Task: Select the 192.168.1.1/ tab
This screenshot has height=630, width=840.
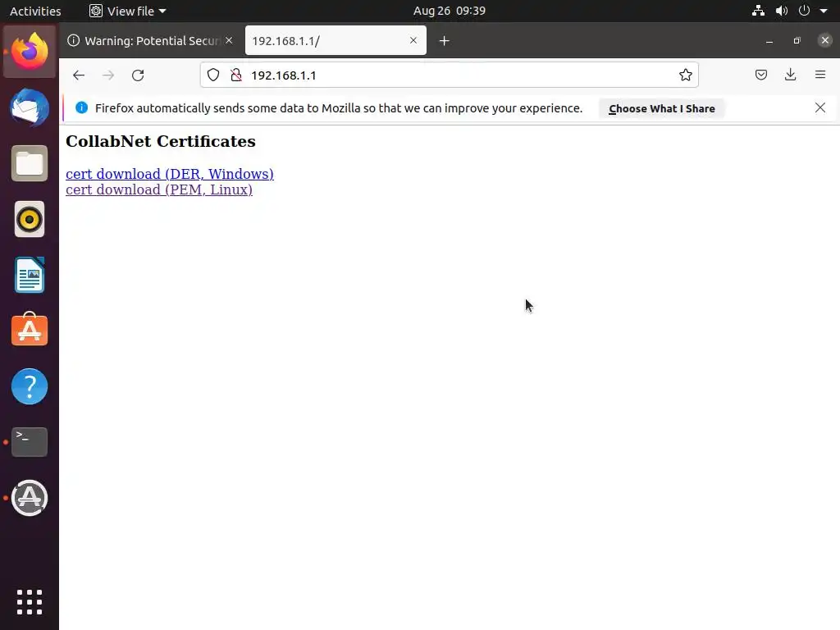Action: (336, 41)
